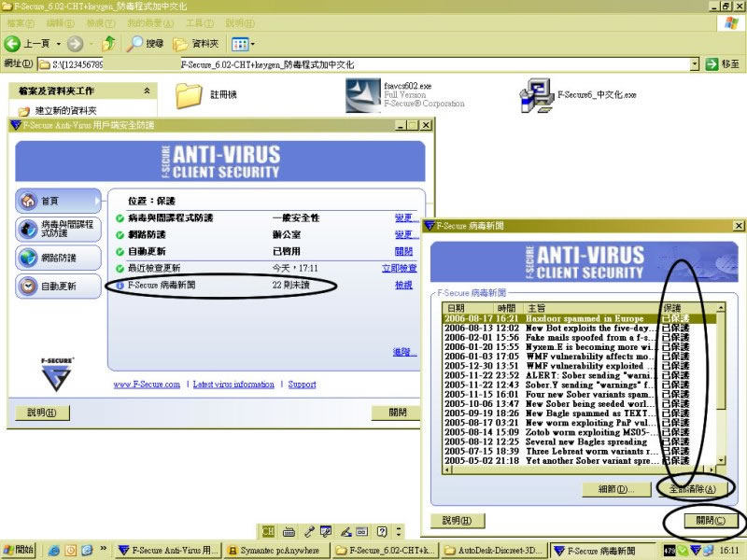
Task: Open the www.F-Secure.com link
Action: [147, 385]
